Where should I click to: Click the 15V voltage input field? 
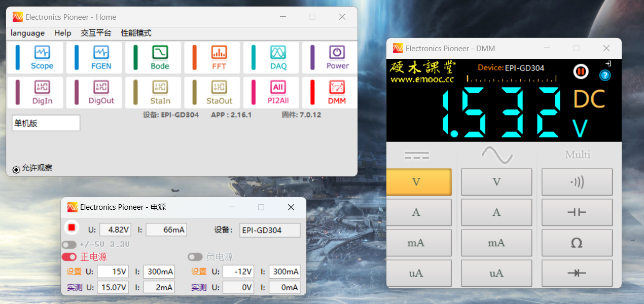tap(113, 271)
